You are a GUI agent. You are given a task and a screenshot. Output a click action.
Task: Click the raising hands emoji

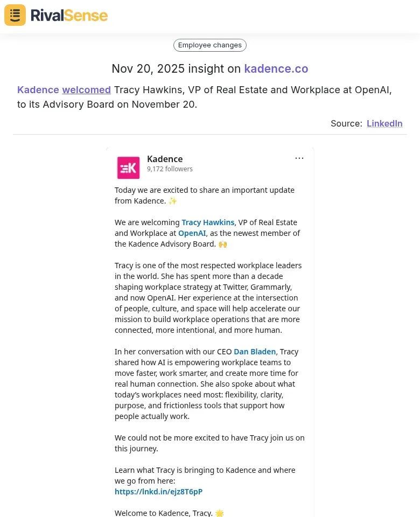(222, 243)
